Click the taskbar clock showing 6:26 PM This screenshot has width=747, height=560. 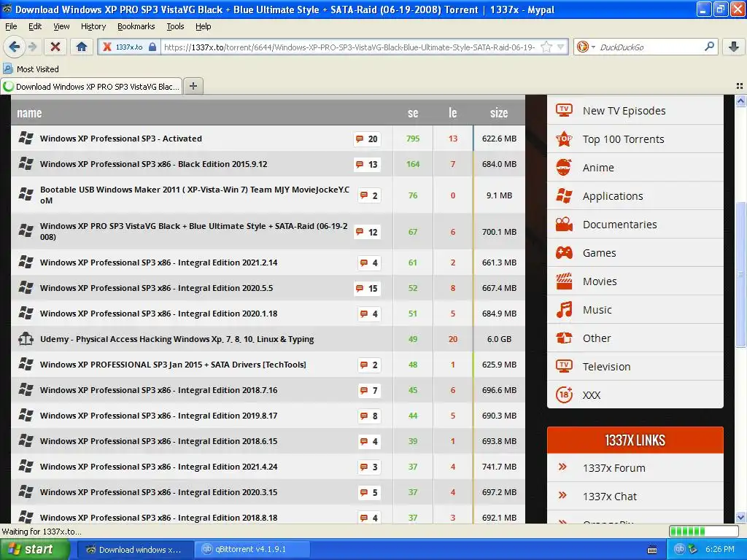click(x=720, y=549)
